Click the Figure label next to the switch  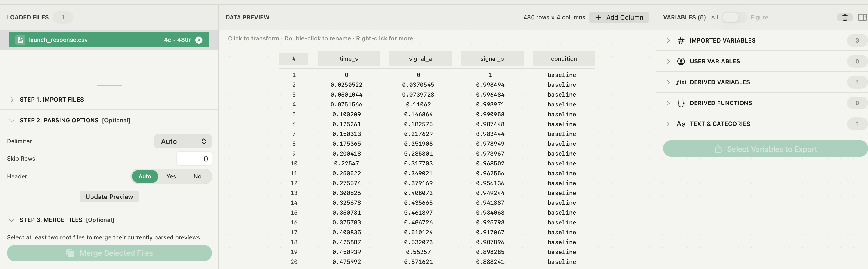(759, 18)
